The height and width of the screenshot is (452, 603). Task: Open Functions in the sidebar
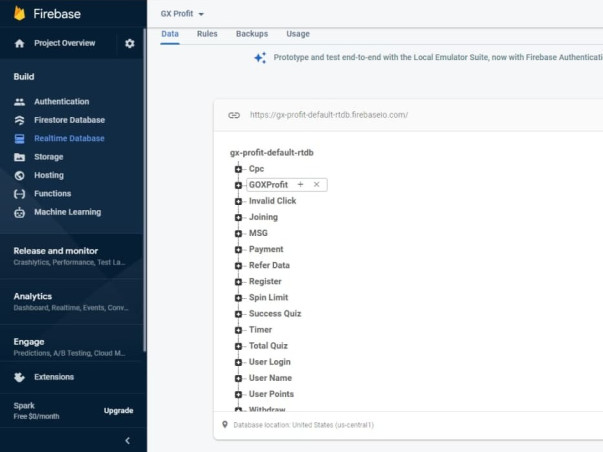(52, 193)
